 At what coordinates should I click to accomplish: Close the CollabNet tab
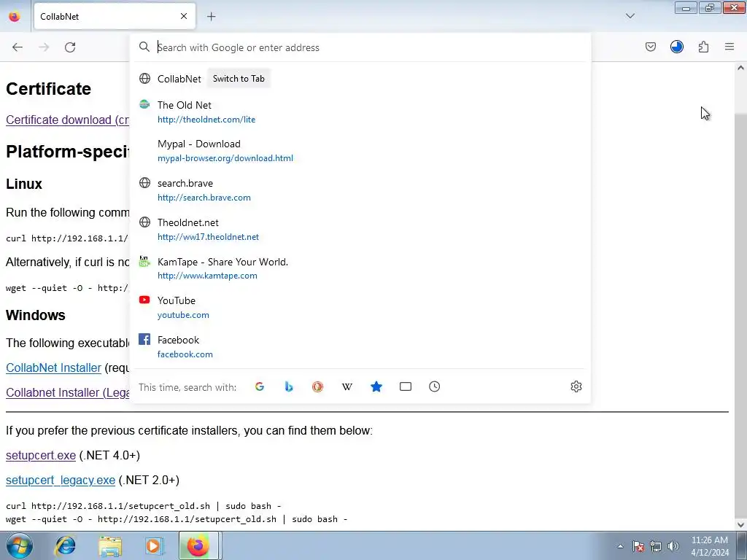click(x=184, y=16)
